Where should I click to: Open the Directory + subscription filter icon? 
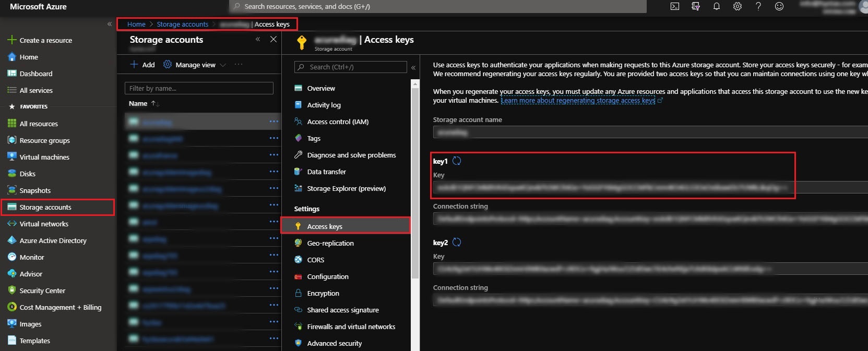click(696, 7)
